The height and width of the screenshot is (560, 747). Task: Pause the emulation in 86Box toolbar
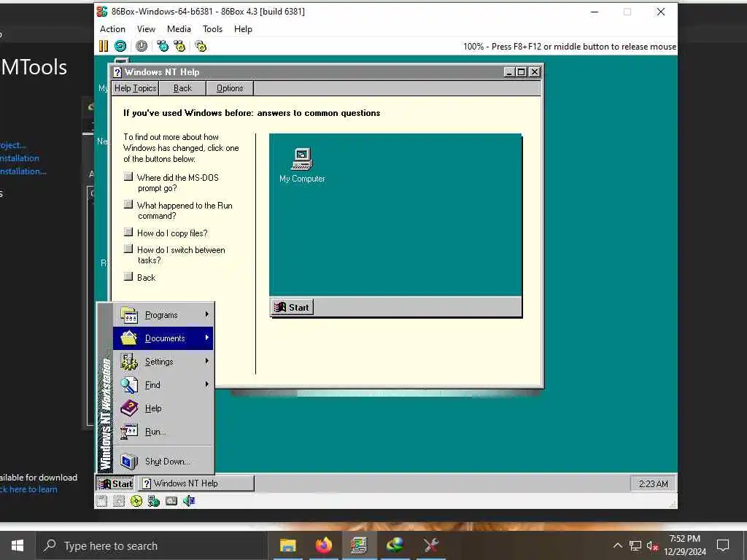pos(104,46)
